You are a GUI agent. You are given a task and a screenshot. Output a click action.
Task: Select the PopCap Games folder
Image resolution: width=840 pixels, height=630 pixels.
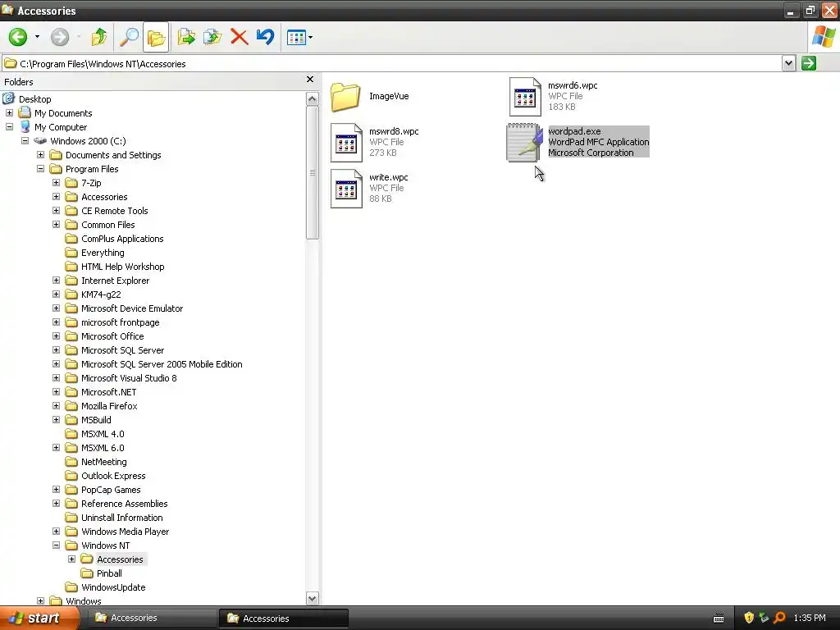coord(111,490)
